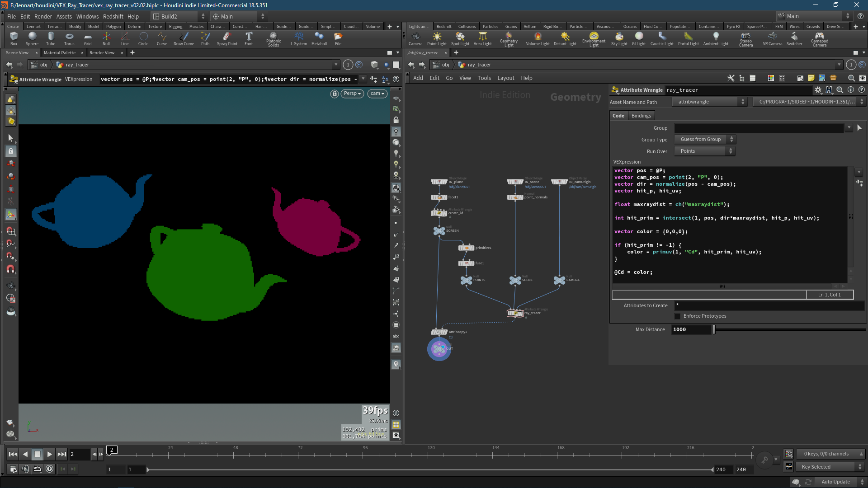Toggle real time playback button
The height and width of the screenshot is (488, 868).
point(50,469)
